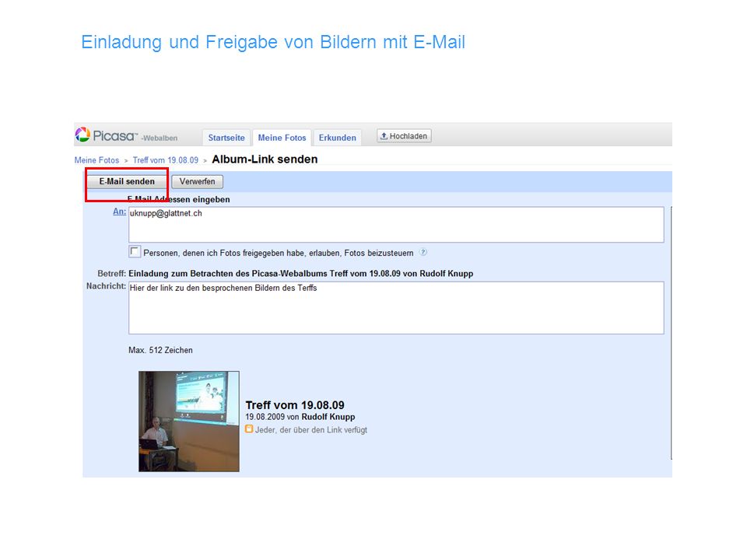The image size is (747, 560).
Task: Click the album thumbnail photo
Action: [189, 422]
